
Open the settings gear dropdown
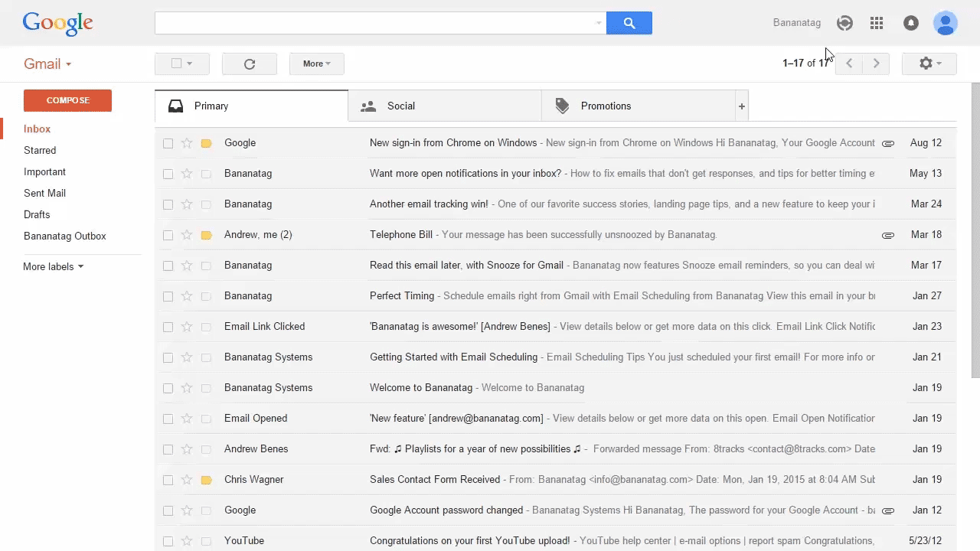(929, 64)
